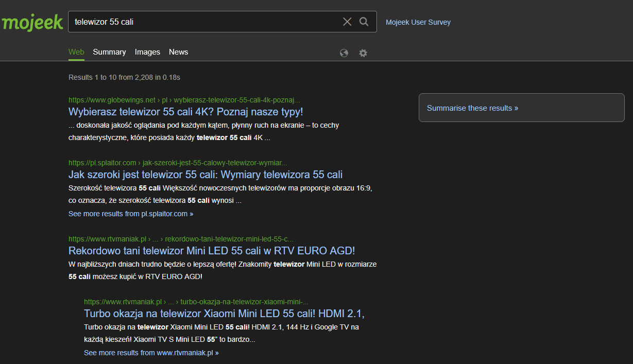The height and width of the screenshot is (364, 633).
Task: Open 'Jak szeroki jest telewizor 55 cali' result
Action: 206,174
